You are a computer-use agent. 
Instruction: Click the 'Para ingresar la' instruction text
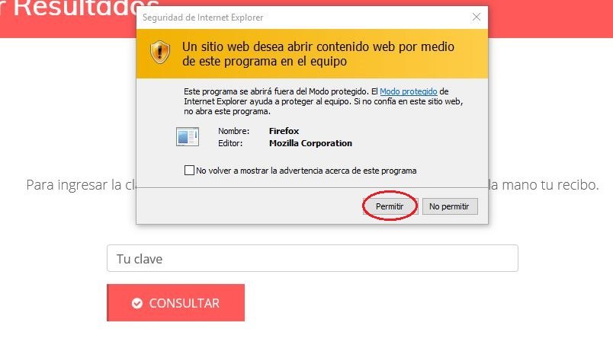point(81,185)
